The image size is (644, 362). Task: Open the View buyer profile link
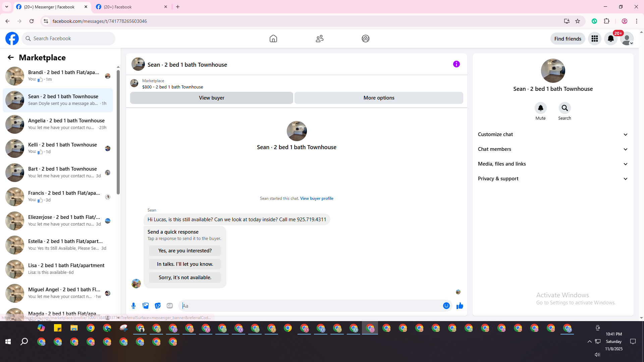[x=316, y=198]
